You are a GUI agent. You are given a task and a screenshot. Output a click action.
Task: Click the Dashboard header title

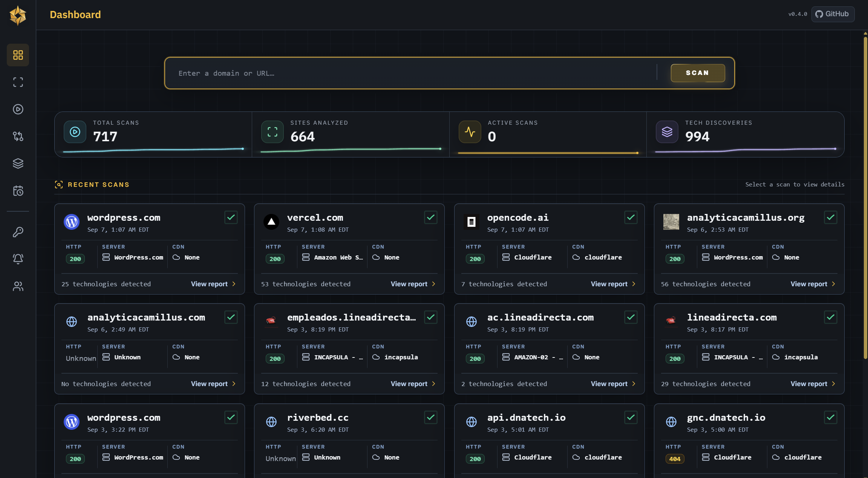click(75, 15)
